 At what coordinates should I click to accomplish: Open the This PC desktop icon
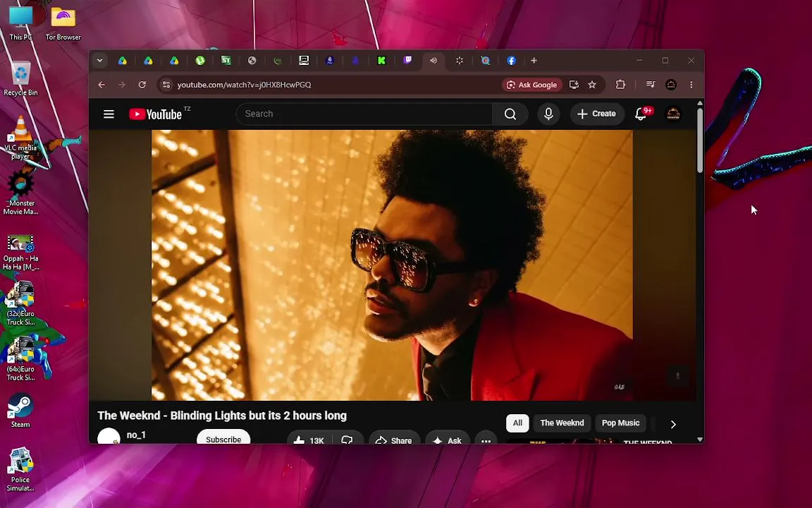click(x=20, y=23)
